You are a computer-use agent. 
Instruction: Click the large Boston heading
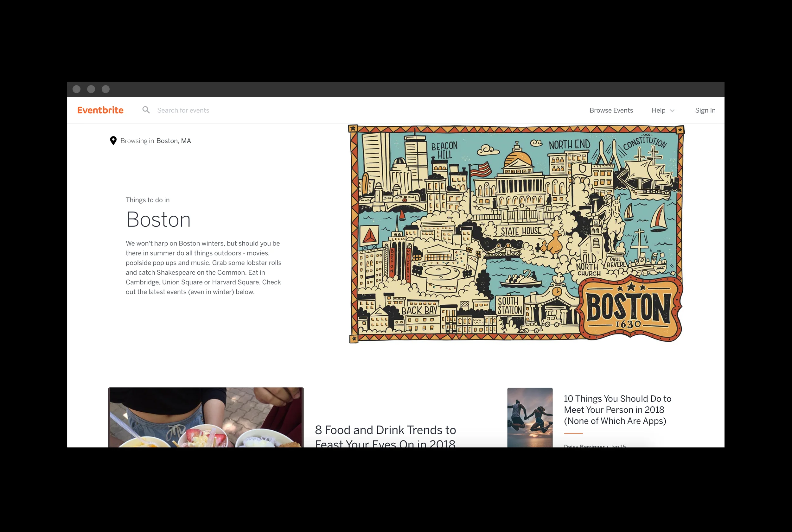pos(158,219)
